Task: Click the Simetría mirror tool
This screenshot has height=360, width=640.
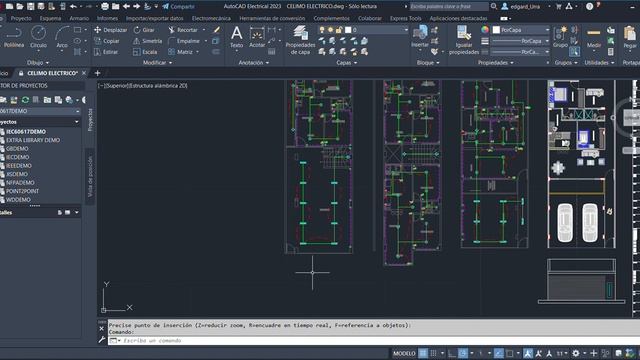Action: click(x=148, y=41)
